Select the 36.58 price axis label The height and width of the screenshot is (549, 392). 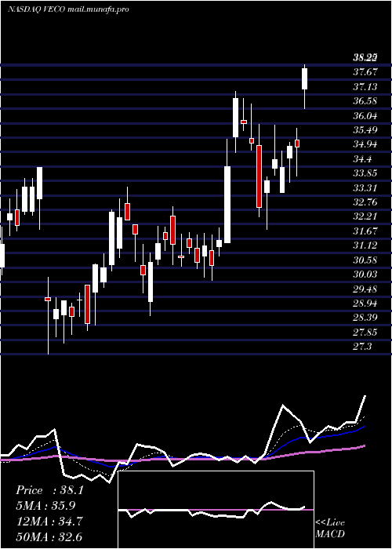[x=365, y=101]
